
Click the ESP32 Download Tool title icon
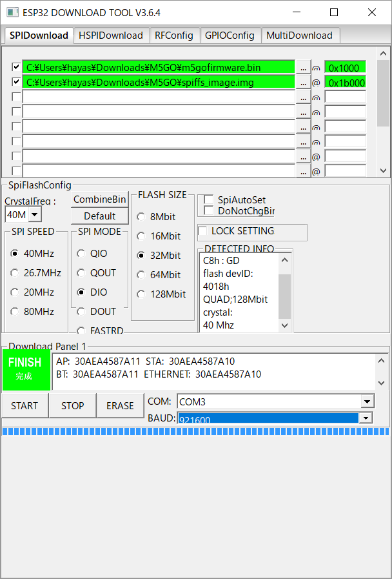point(12,12)
